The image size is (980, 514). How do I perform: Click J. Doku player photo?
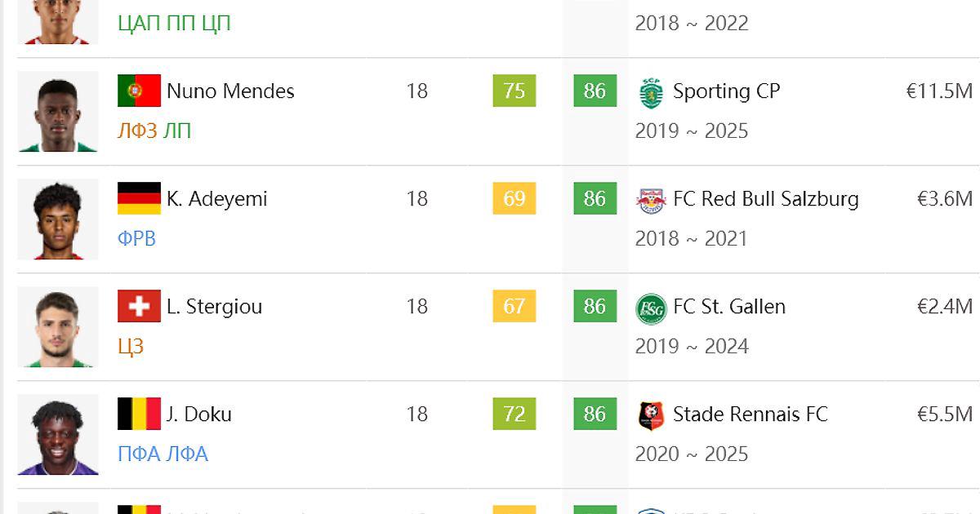coord(57,435)
